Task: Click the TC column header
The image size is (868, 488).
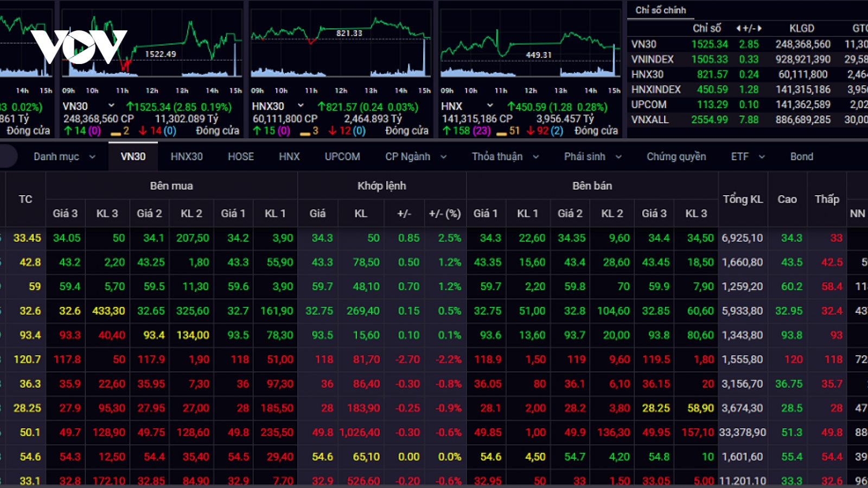Action: point(25,199)
